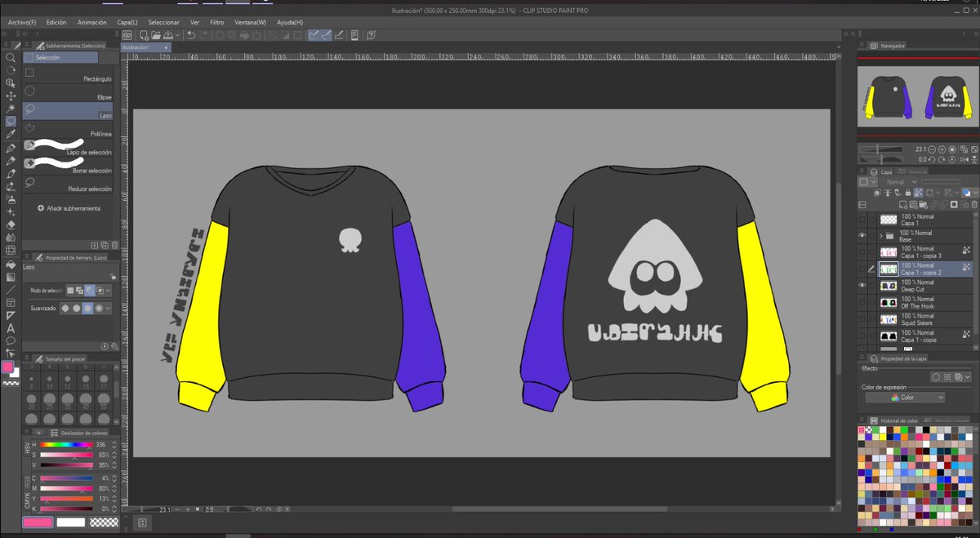Image resolution: width=980 pixels, height=538 pixels.
Task: Toggle transparent color swatch below color sliders
Action: (x=104, y=522)
